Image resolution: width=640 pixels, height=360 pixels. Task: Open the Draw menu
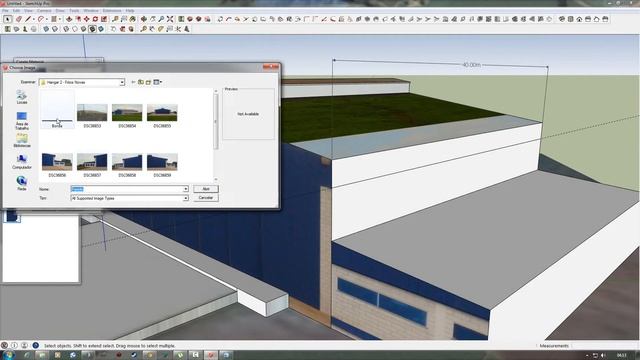tap(60, 11)
